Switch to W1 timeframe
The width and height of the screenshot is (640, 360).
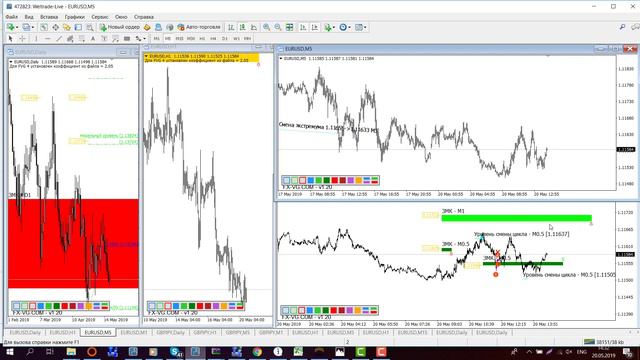click(x=236, y=38)
